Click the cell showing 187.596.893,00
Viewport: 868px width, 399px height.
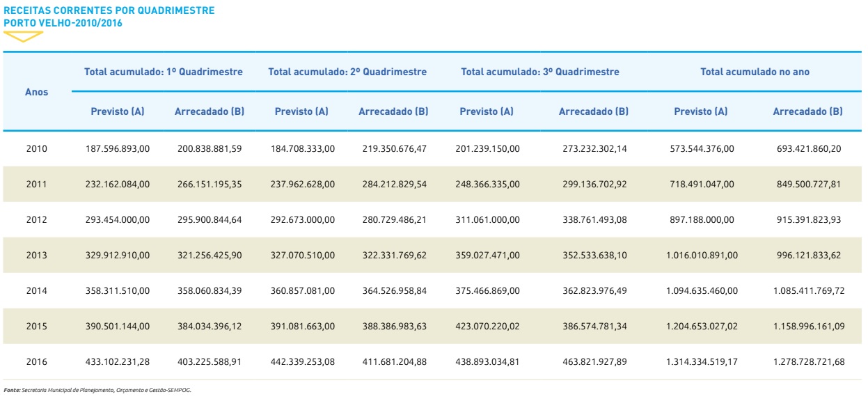pyautogui.click(x=118, y=148)
